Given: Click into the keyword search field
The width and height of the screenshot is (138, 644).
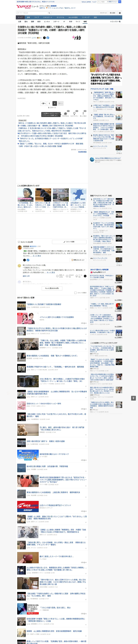Looking at the screenshot, I should coord(32,13).
